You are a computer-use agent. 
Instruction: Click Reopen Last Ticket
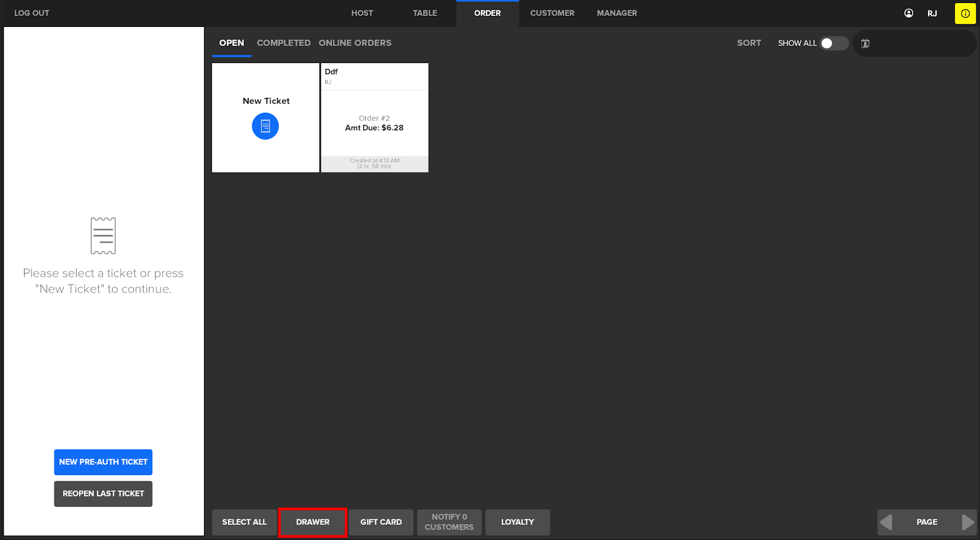[103, 494]
